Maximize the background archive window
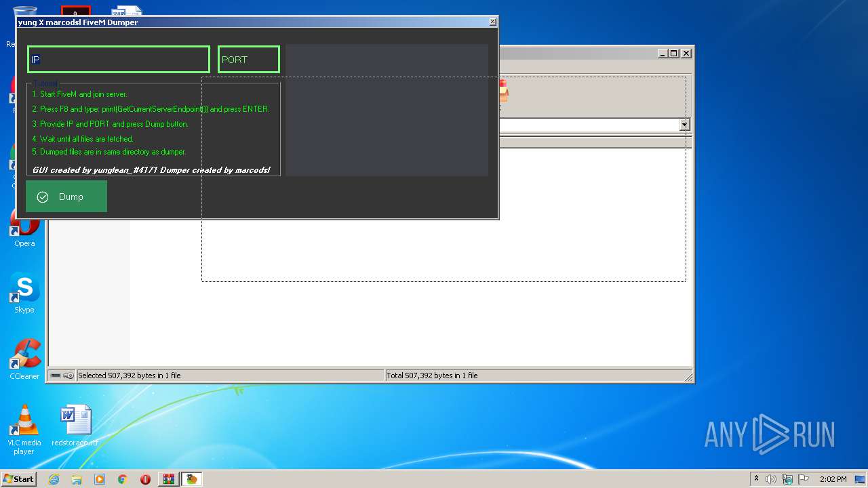The image size is (868, 488). [673, 54]
